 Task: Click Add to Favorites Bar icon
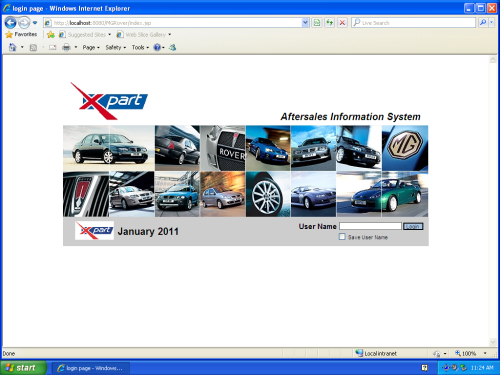coord(51,34)
